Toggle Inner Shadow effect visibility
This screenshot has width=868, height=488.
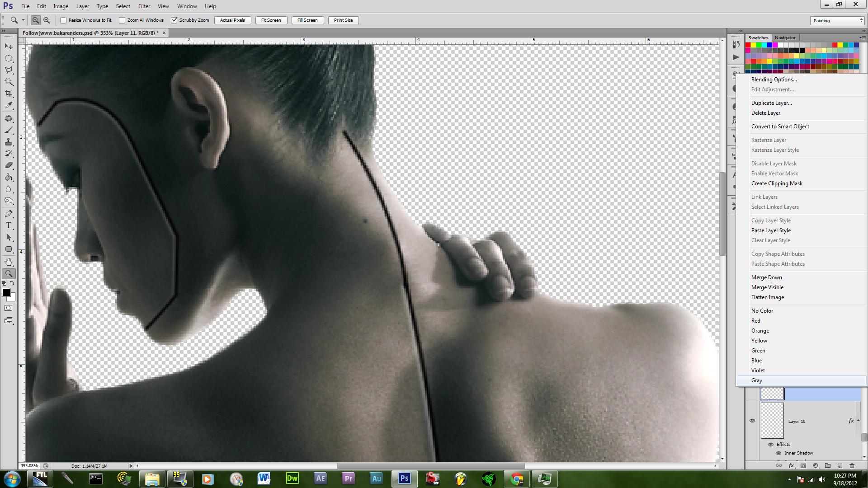(778, 453)
